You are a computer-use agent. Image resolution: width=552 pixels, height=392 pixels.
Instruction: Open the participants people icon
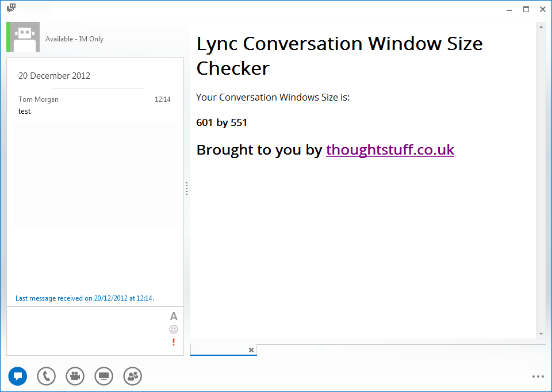(x=133, y=376)
